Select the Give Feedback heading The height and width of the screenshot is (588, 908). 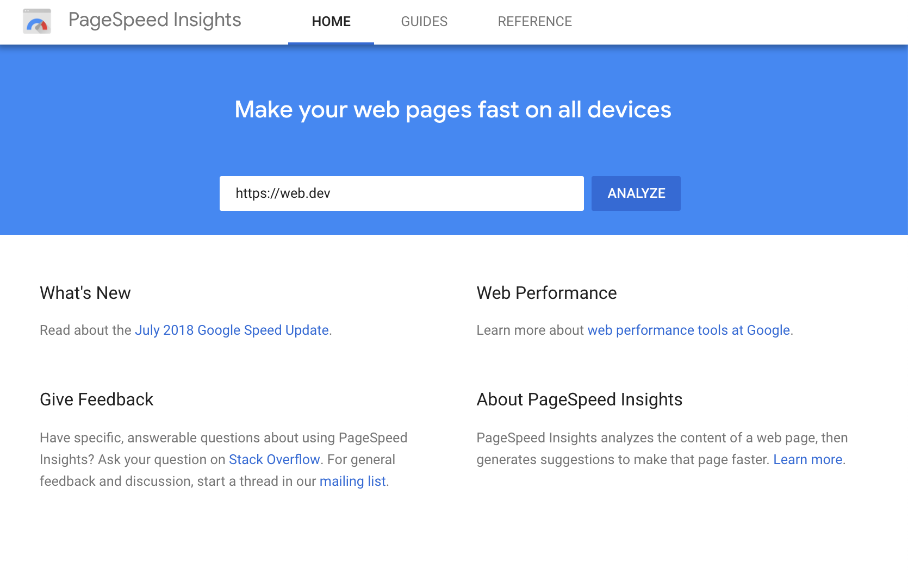click(x=97, y=399)
